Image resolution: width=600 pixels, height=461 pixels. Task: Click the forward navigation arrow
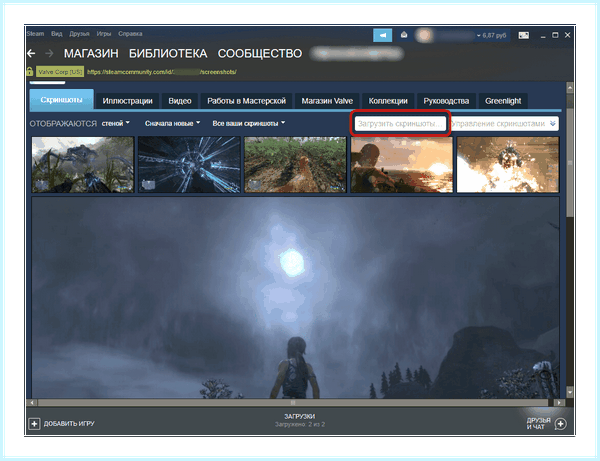pos(49,54)
